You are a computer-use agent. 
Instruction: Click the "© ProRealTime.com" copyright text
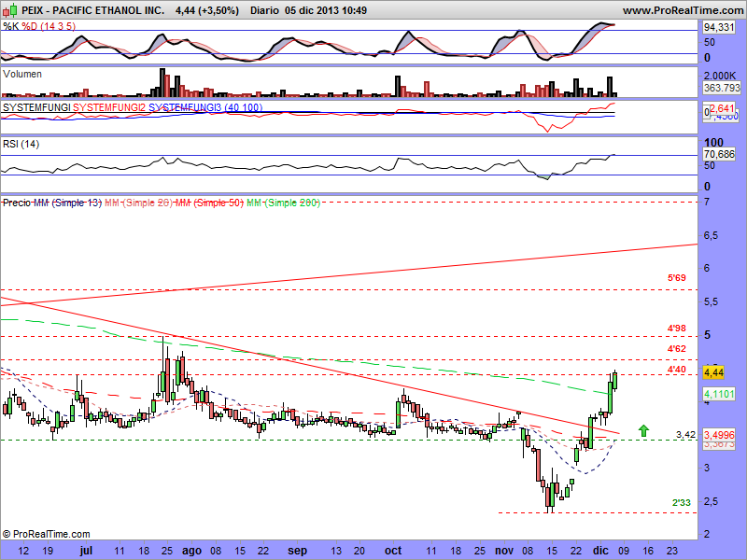point(46,534)
